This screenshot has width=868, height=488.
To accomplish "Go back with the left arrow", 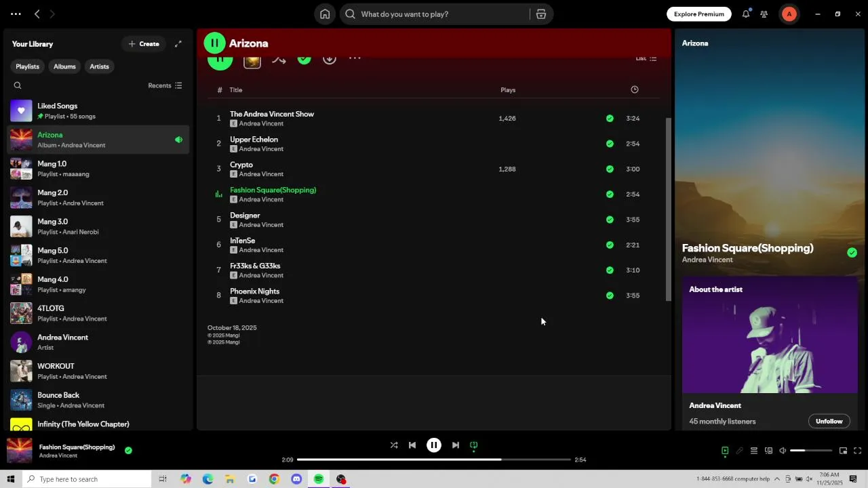I will point(37,14).
